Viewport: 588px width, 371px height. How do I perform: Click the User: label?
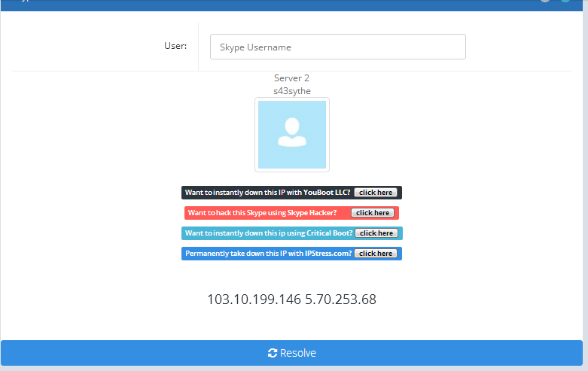click(x=175, y=46)
